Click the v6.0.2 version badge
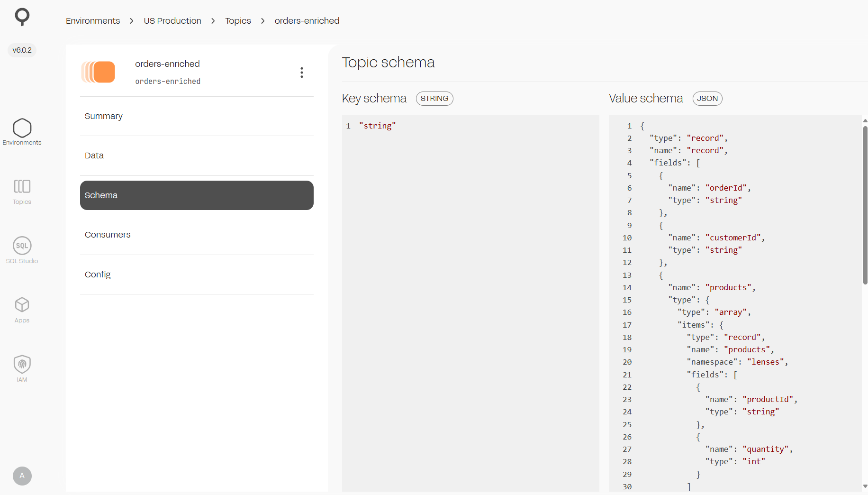This screenshot has width=868, height=495. [22, 50]
